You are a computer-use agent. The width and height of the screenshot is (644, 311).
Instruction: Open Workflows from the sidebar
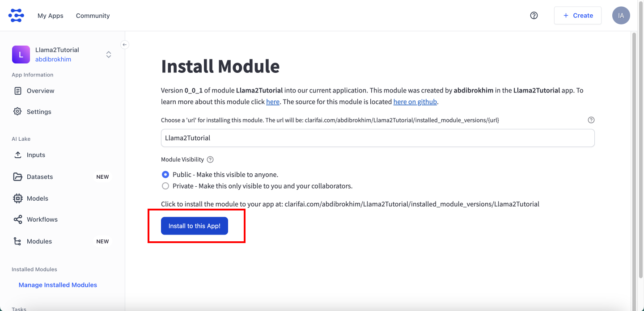pyautogui.click(x=42, y=219)
